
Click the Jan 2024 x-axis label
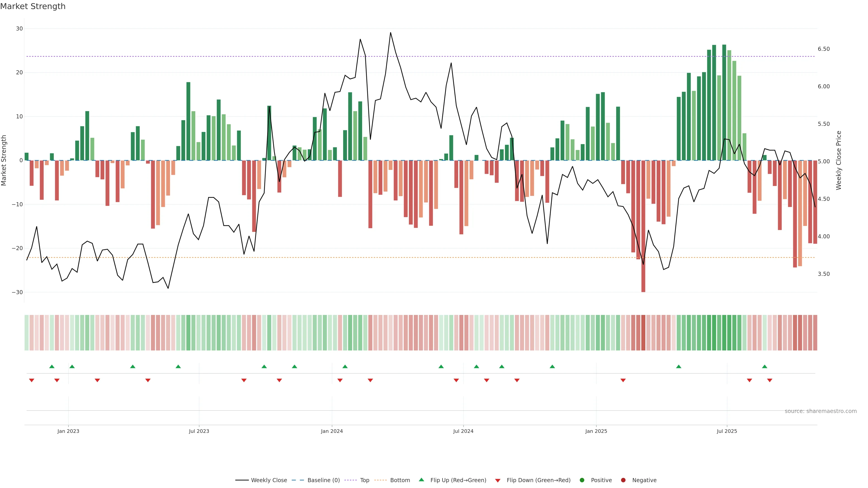coord(332,431)
